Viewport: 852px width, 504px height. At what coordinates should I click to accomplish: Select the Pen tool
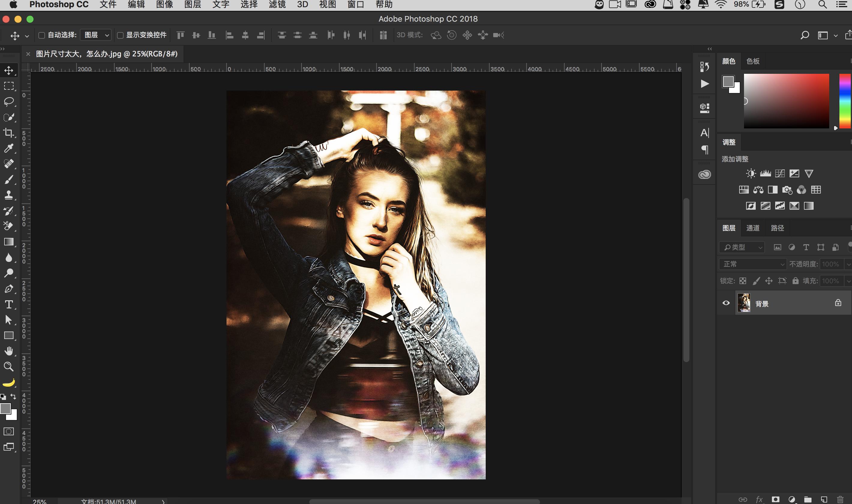[9, 289]
